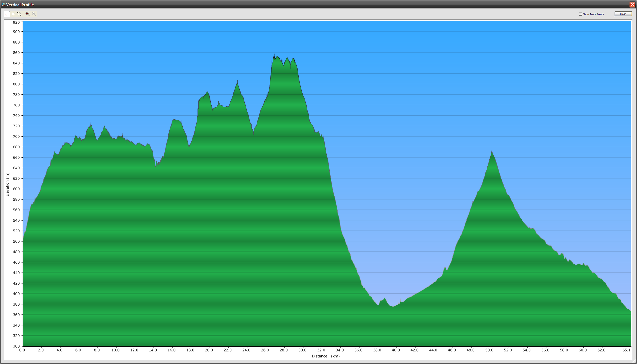Click the Close button

click(623, 14)
